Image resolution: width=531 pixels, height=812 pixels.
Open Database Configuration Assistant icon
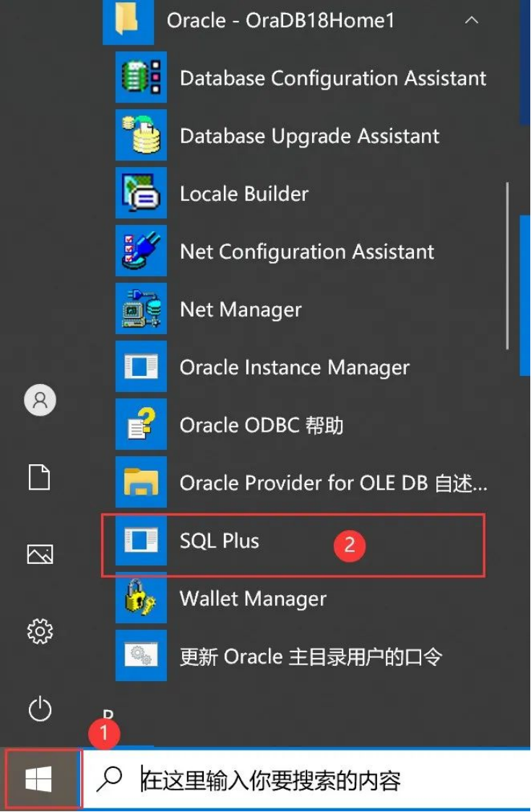coord(141,77)
